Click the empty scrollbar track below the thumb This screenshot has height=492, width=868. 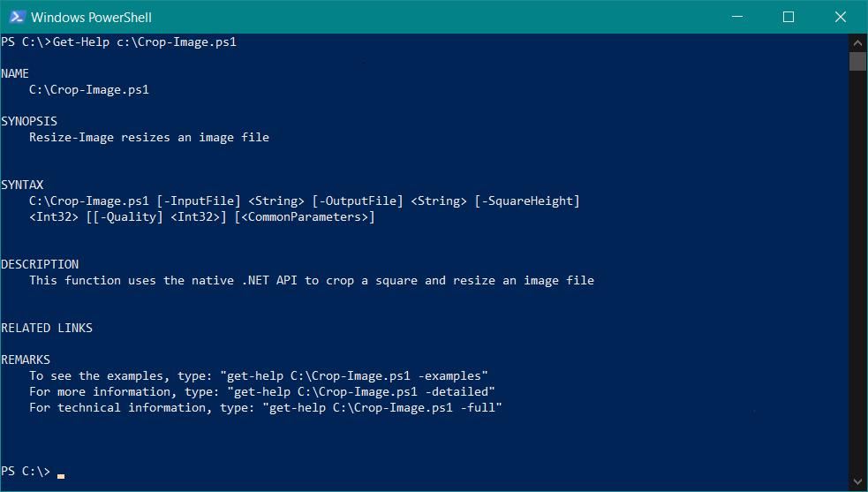(857, 265)
